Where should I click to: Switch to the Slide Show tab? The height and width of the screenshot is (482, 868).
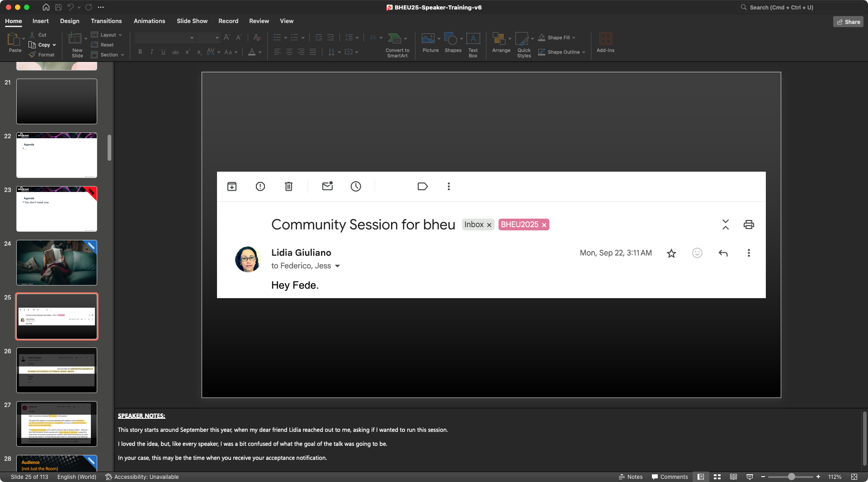192,21
